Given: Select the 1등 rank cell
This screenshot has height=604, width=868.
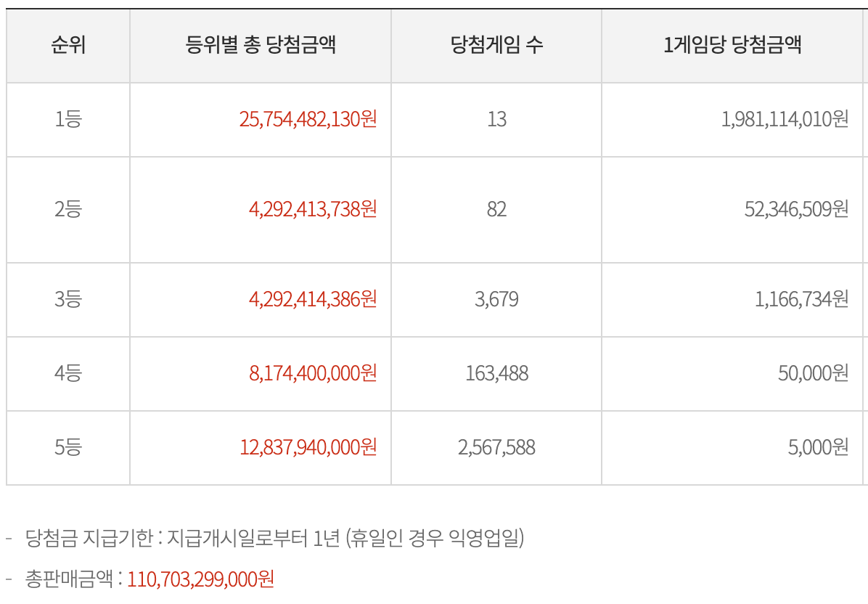Looking at the screenshot, I should click(x=68, y=119).
